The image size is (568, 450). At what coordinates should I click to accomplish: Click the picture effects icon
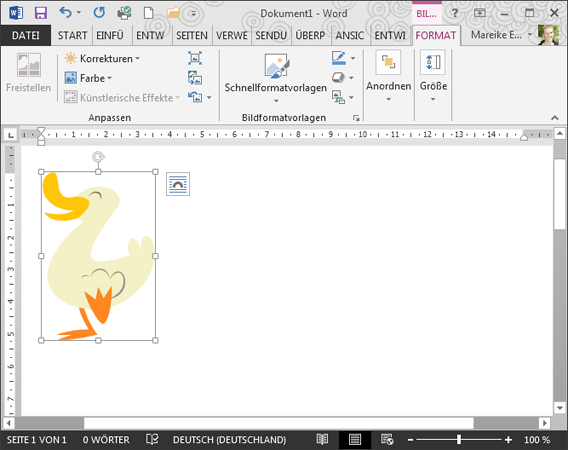click(x=338, y=78)
